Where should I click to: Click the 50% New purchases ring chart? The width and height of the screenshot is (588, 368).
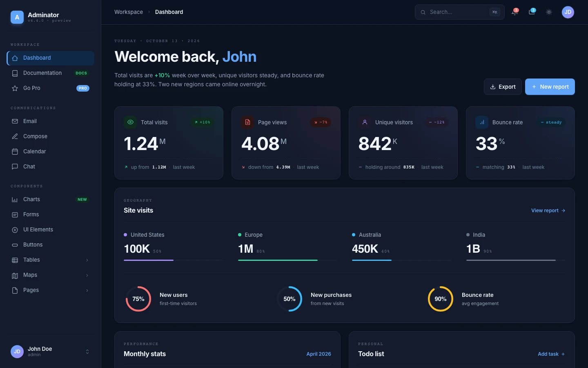coord(290,299)
